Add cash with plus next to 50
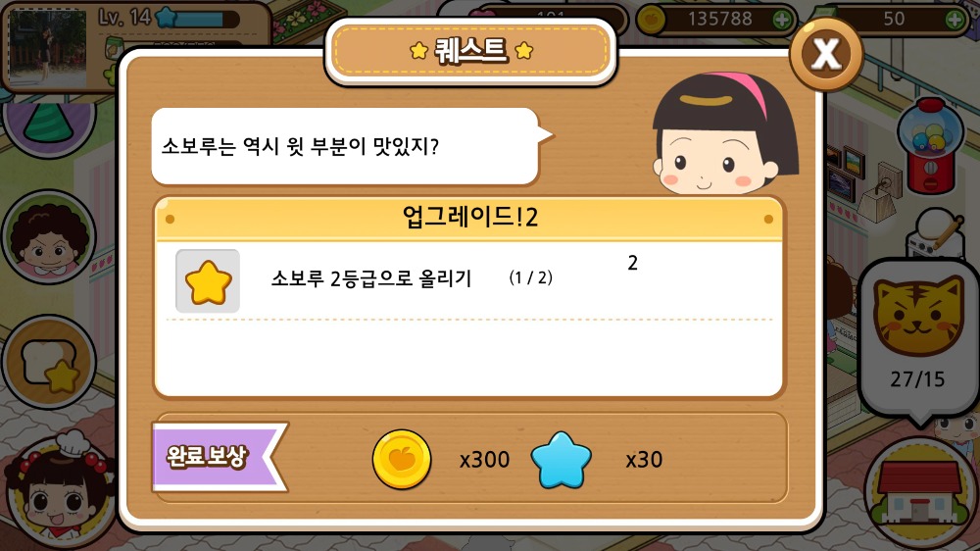Screen dimensions: 980x551 coord(955,20)
